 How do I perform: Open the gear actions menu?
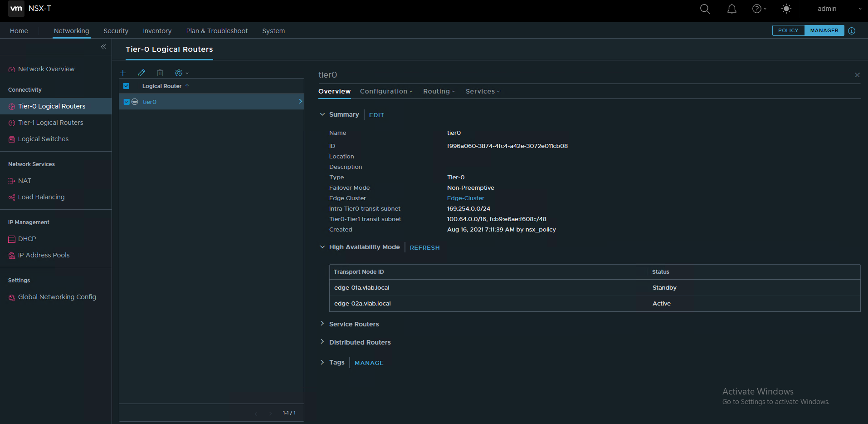click(x=181, y=73)
